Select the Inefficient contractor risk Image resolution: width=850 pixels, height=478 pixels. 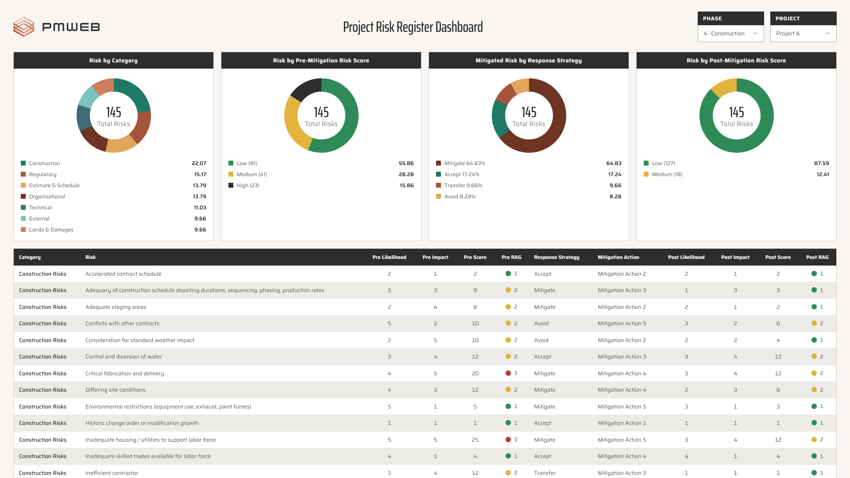(x=111, y=473)
